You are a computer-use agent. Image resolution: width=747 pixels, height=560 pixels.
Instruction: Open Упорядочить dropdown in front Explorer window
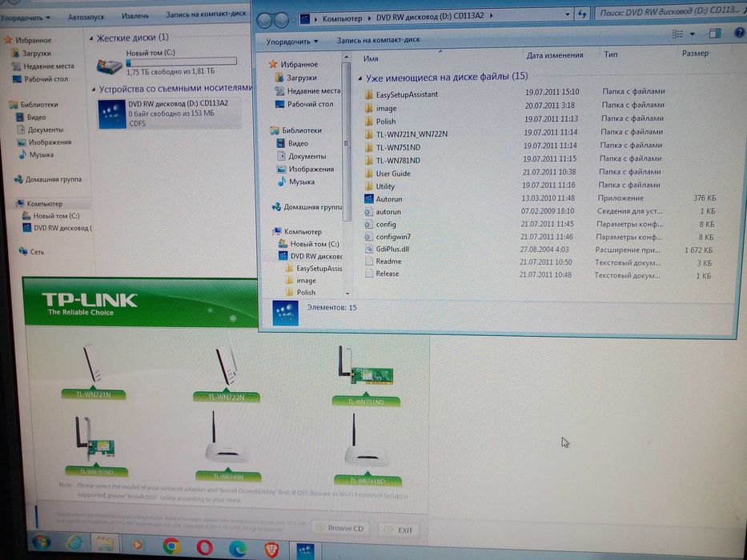[x=292, y=42]
